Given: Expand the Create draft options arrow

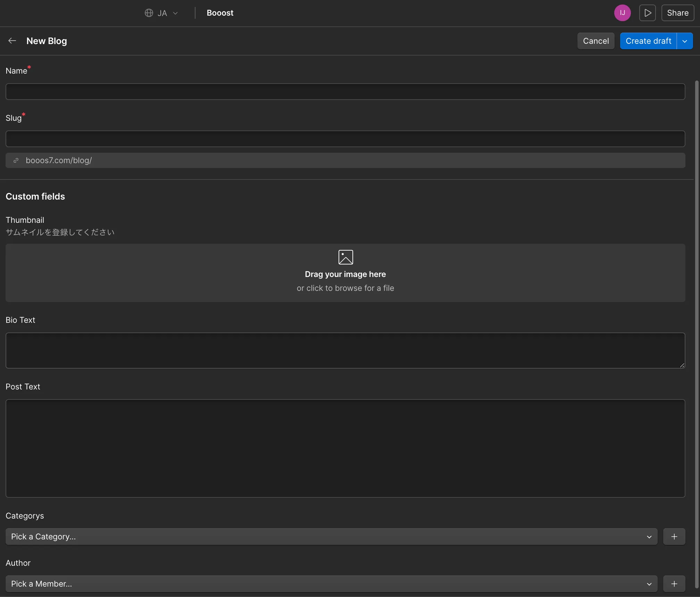Looking at the screenshot, I should (x=685, y=41).
